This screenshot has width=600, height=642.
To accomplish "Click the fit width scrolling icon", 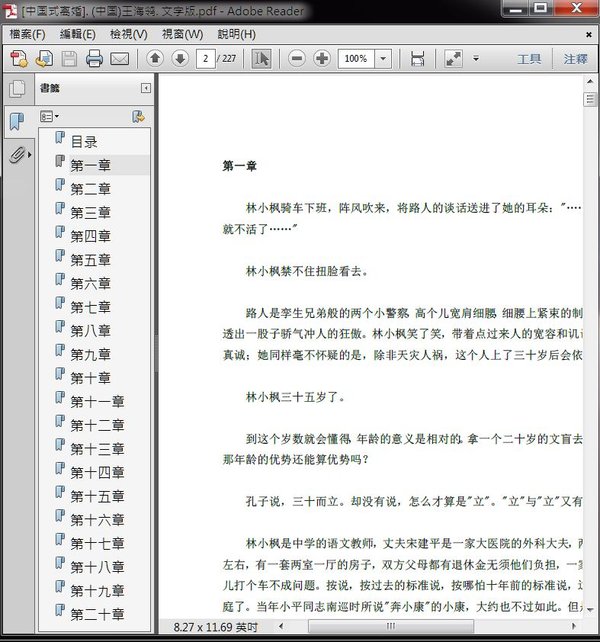I will [417, 59].
